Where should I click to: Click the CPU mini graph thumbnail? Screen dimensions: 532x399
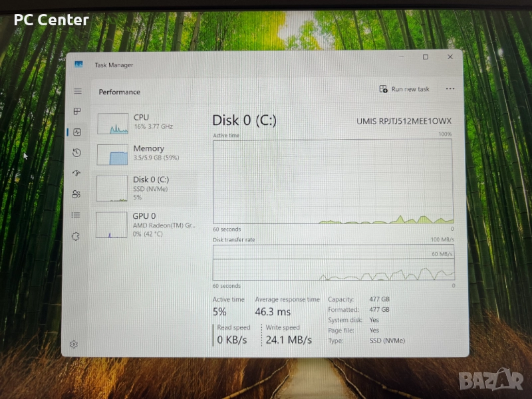point(112,124)
